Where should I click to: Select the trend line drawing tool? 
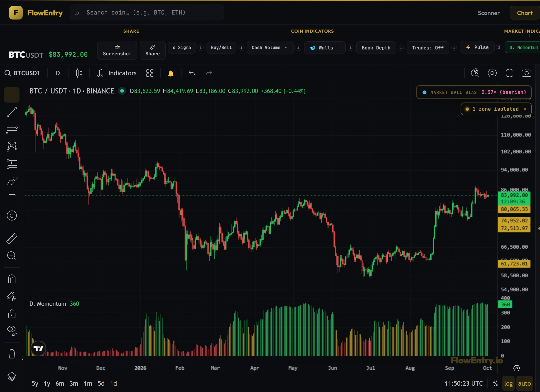(x=12, y=112)
